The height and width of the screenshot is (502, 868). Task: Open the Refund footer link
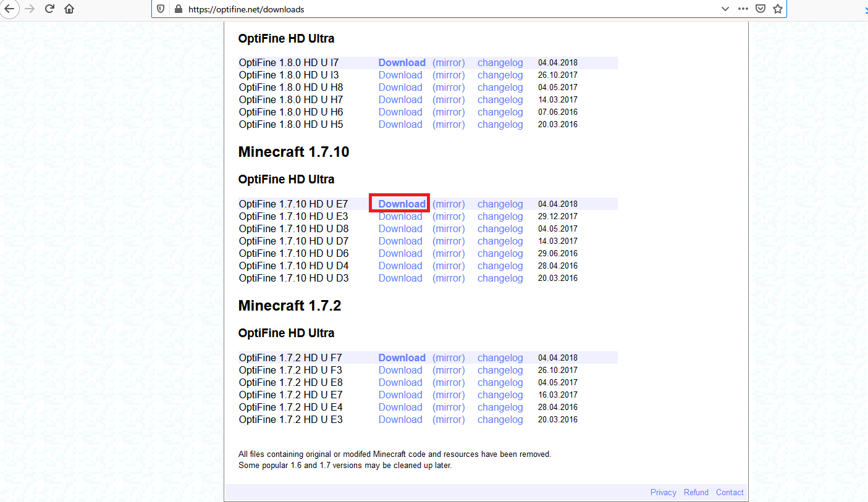(696, 492)
